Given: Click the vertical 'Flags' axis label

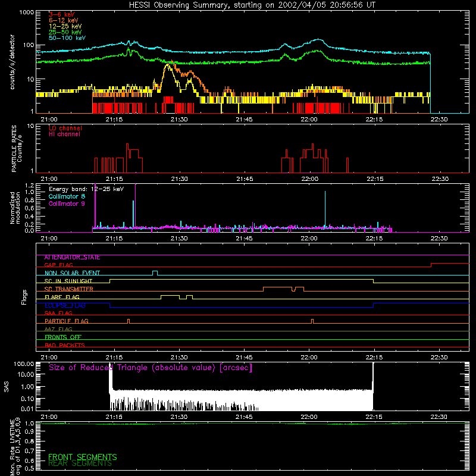Looking at the screenshot, I should [24, 297].
